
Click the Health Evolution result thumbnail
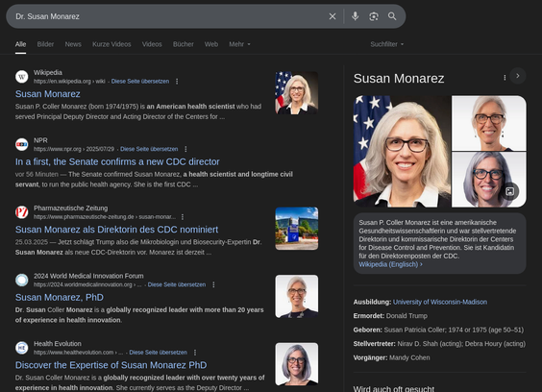(x=297, y=364)
